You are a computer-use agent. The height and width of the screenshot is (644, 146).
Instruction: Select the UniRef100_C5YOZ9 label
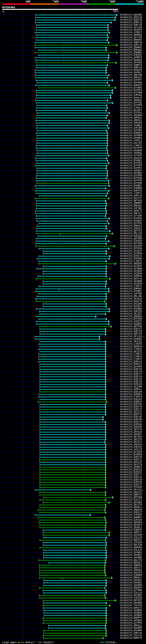131,605
